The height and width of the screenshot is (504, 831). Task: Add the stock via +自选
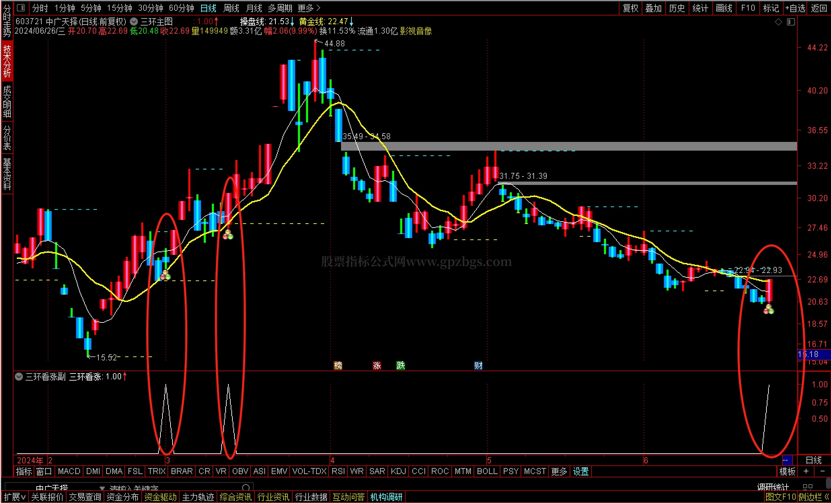click(795, 8)
